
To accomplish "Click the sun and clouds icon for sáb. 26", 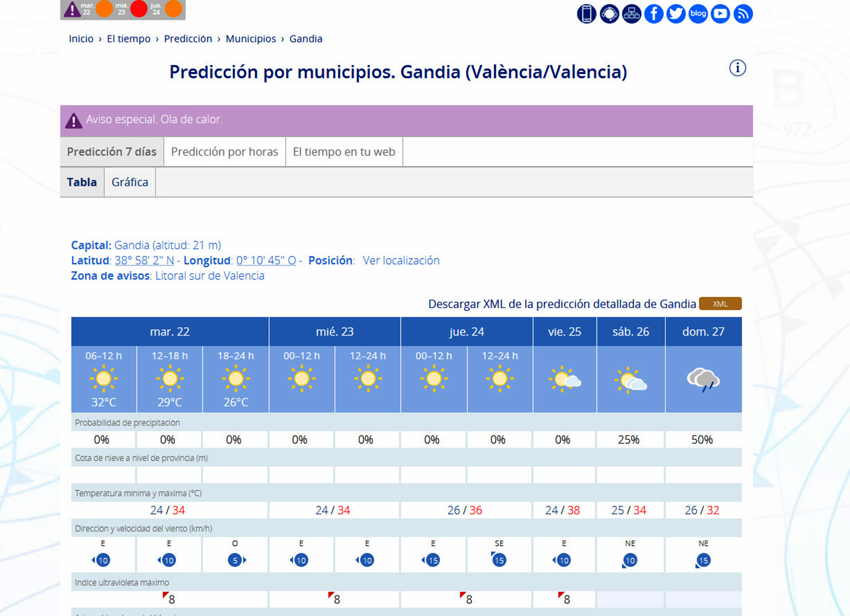I will pyautogui.click(x=630, y=381).
